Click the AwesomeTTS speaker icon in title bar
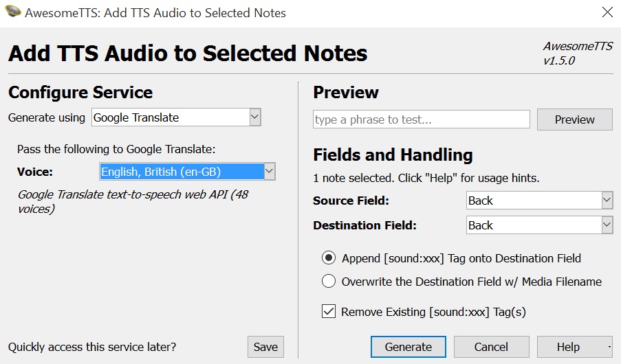The height and width of the screenshot is (364, 621). click(x=13, y=12)
